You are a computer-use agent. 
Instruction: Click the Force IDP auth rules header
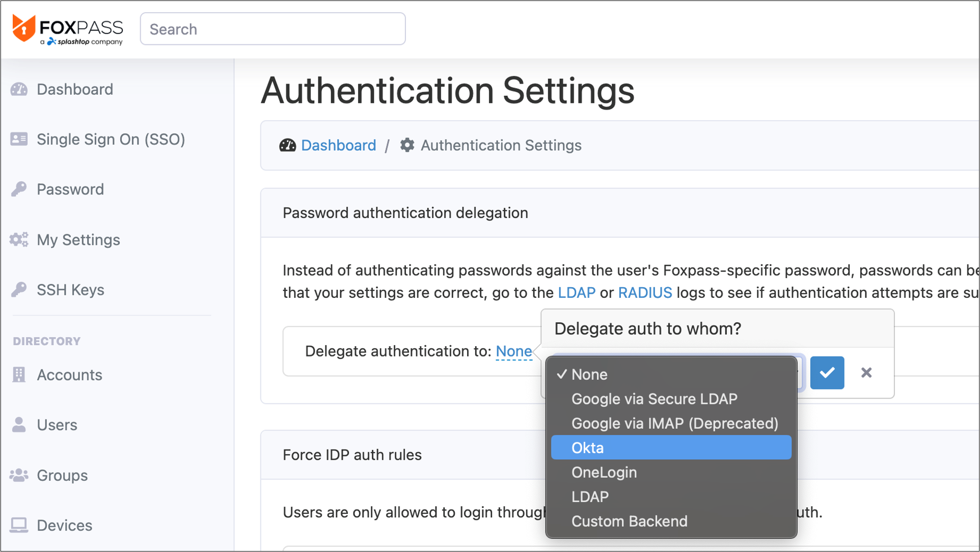[x=352, y=455]
